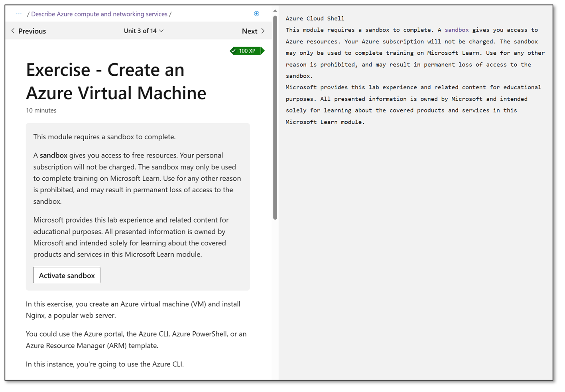Viewport: 565px width, 392px height.
Task: Click the scrollbar up arrow
Action: click(275, 11)
